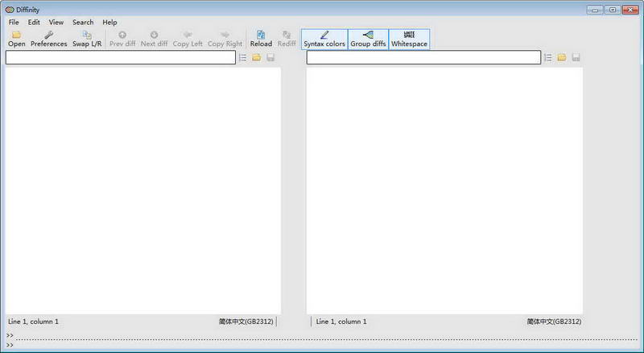This screenshot has height=353, width=644.
Task: Click the left file path field
Action: (x=120, y=57)
